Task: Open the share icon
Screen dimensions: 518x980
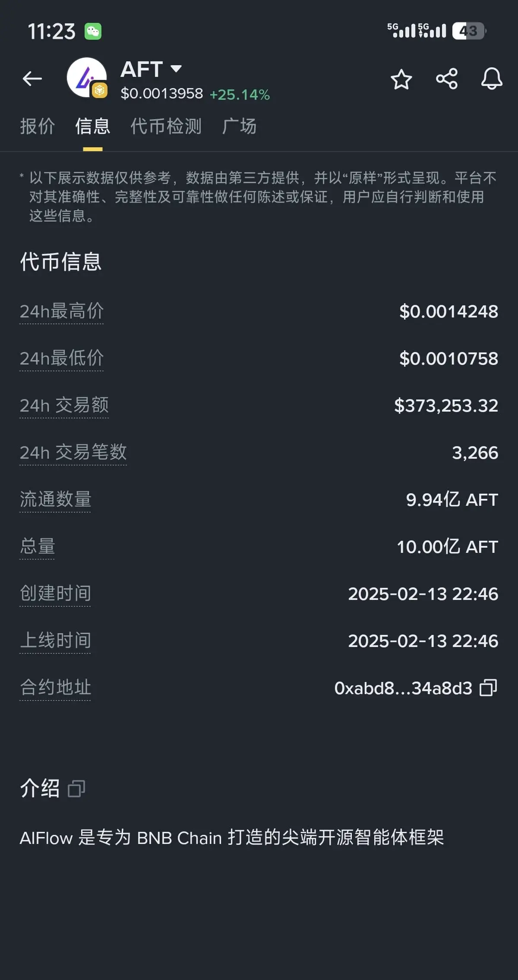Action: point(447,79)
